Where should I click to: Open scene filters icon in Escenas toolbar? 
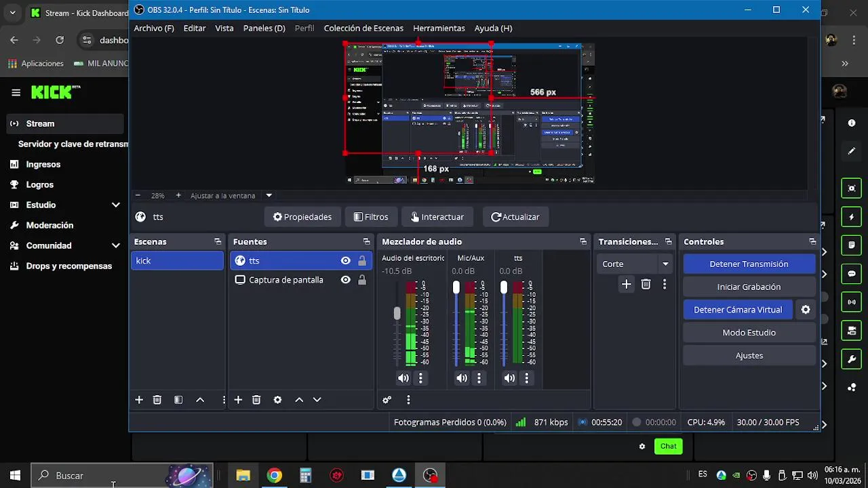[178, 400]
